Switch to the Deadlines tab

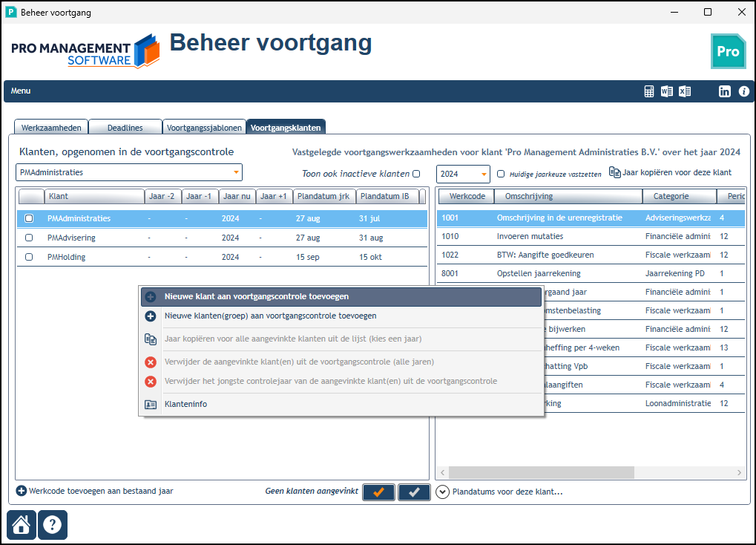[x=125, y=128]
